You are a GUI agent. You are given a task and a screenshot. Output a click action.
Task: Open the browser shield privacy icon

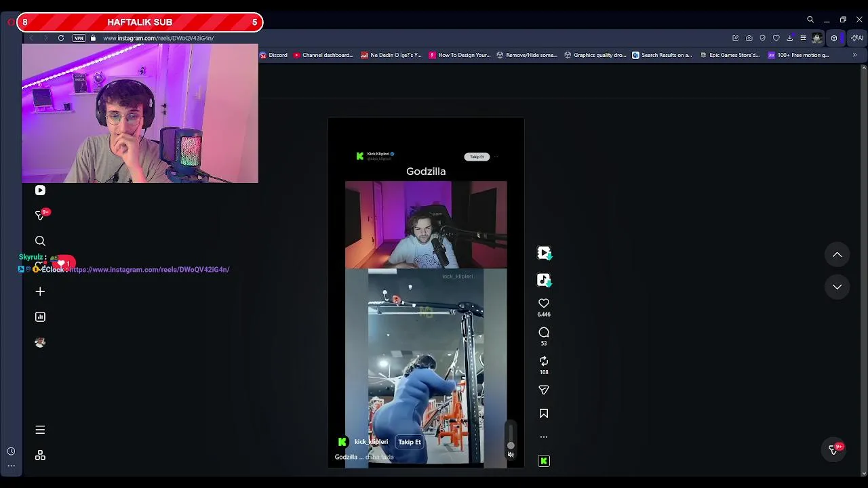[x=762, y=38]
